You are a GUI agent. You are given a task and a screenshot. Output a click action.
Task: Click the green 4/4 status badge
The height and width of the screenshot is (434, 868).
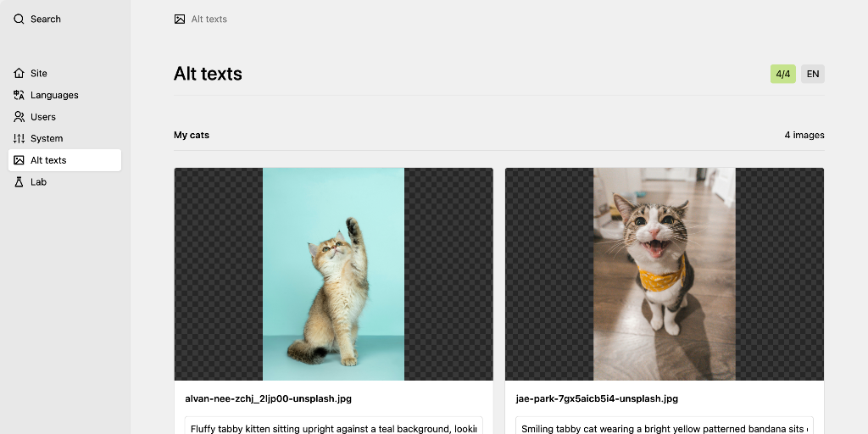click(x=782, y=74)
